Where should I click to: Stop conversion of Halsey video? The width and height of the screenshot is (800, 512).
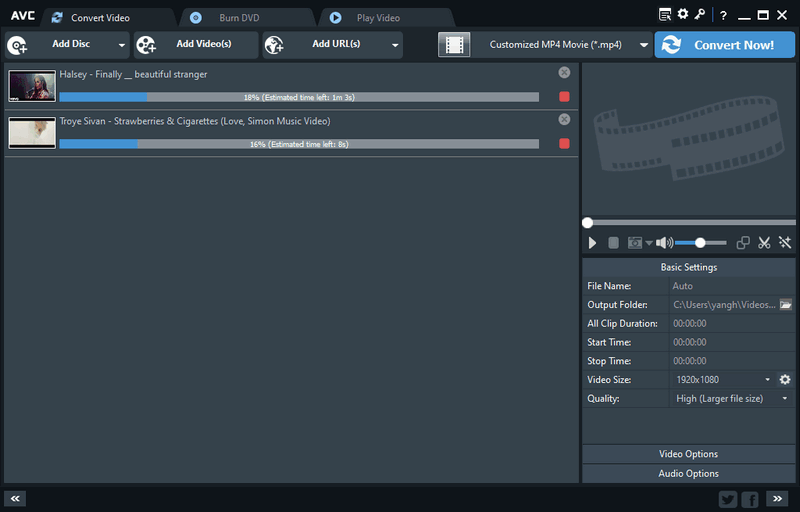(x=564, y=97)
